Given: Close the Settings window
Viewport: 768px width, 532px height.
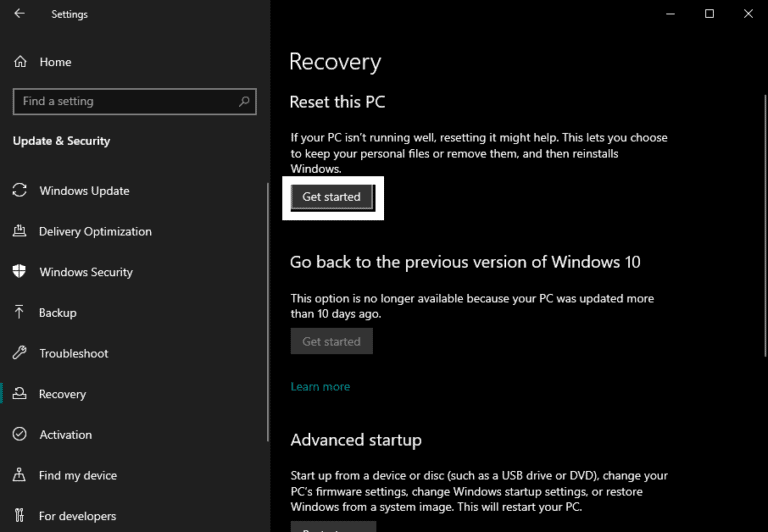Looking at the screenshot, I should [x=748, y=14].
